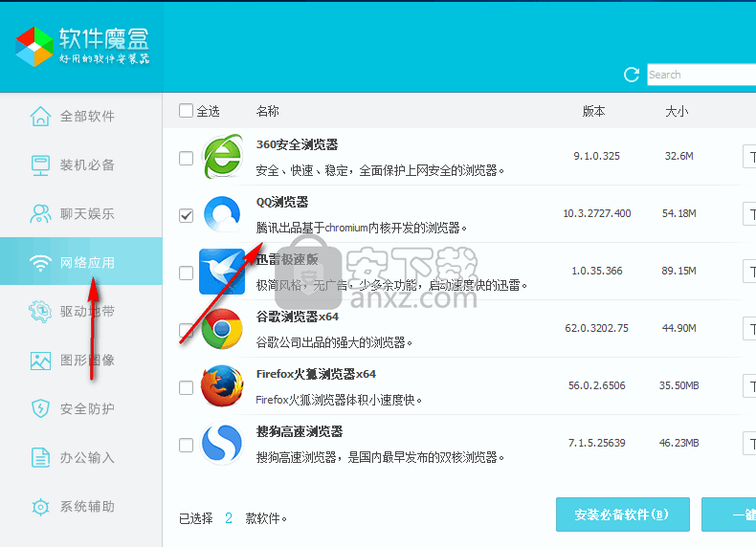Check the 搜狗高速浏览器 checkbox
This screenshot has width=756, height=547.
pyautogui.click(x=186, y=445)
